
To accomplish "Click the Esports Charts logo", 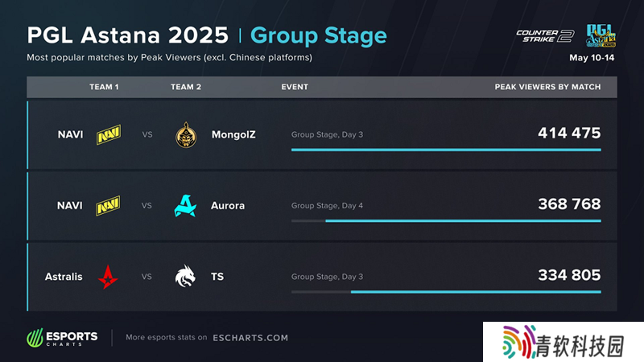I will click(x=63, y=338).
